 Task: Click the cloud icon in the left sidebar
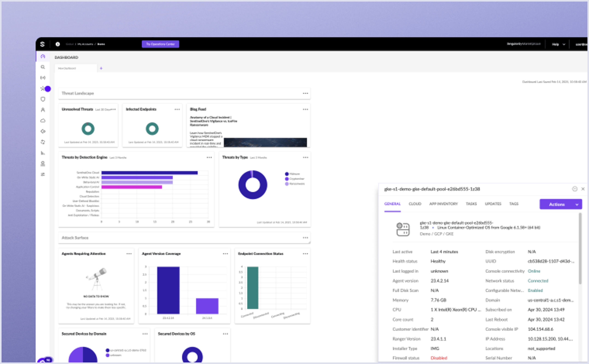tap(43, 120)
